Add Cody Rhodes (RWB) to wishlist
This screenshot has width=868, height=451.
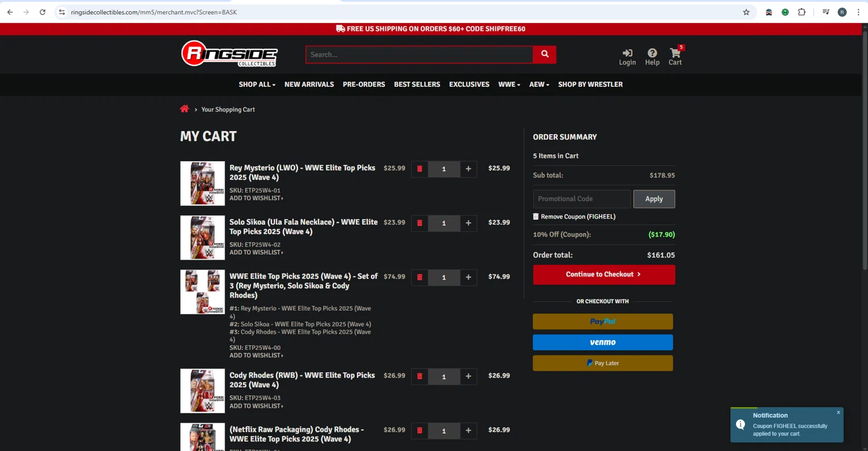[x=256, y=406]
